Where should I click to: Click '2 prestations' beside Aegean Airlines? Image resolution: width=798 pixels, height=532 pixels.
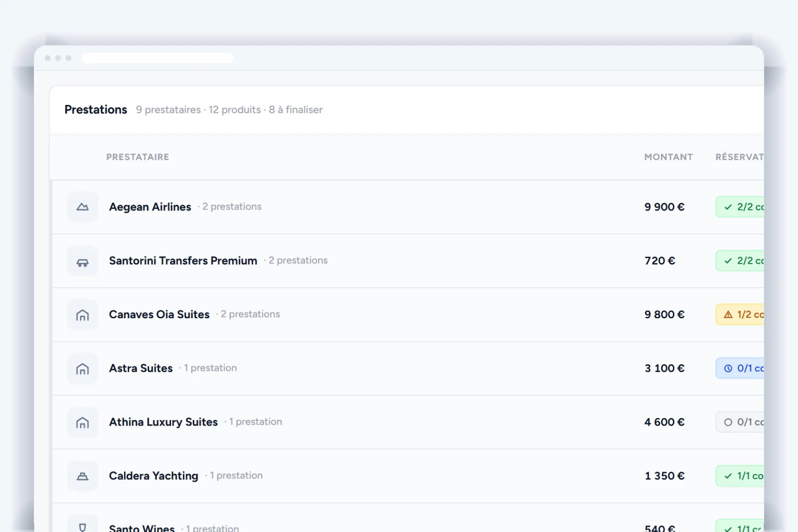pos(232,207)
